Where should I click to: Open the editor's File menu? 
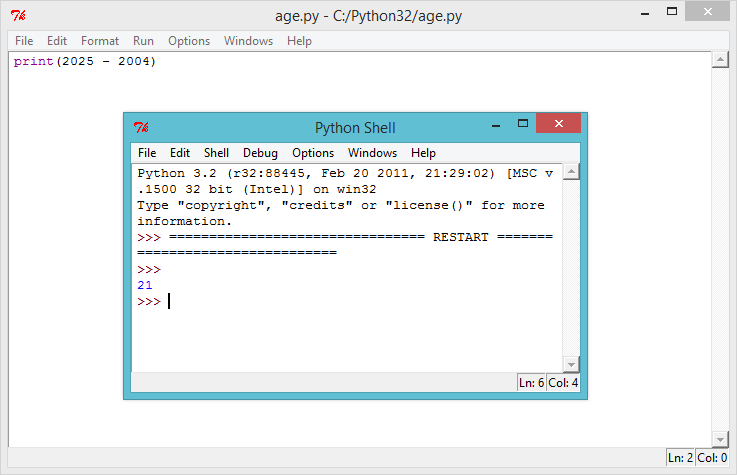[x=24, y=41]
